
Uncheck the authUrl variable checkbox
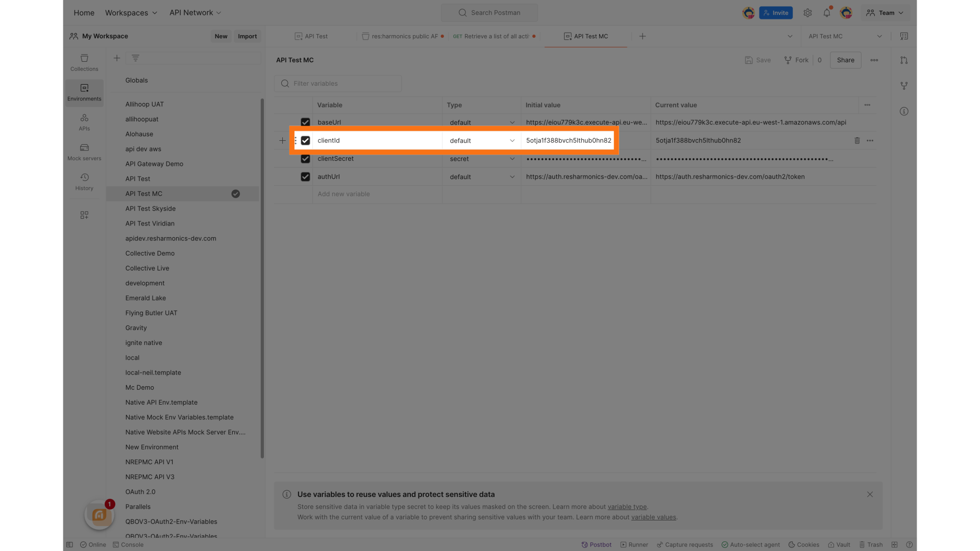(x=305, y=177)
